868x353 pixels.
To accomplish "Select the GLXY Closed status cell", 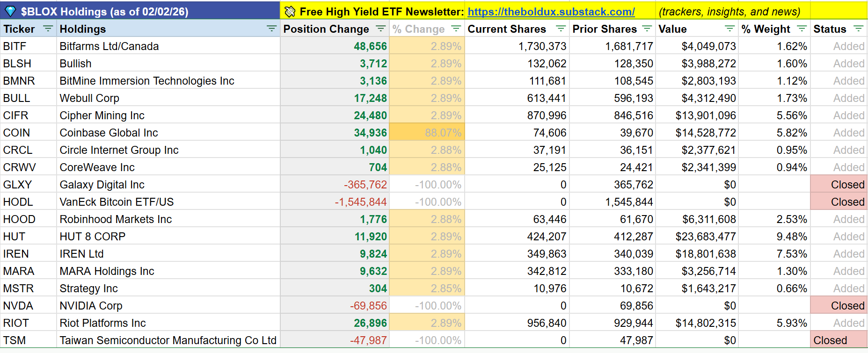I will coord(839,184).
